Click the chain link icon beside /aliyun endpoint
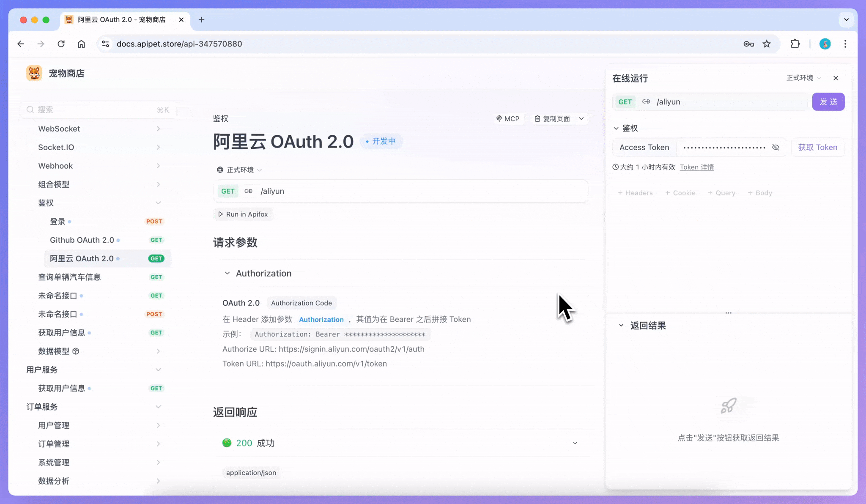 249,191
